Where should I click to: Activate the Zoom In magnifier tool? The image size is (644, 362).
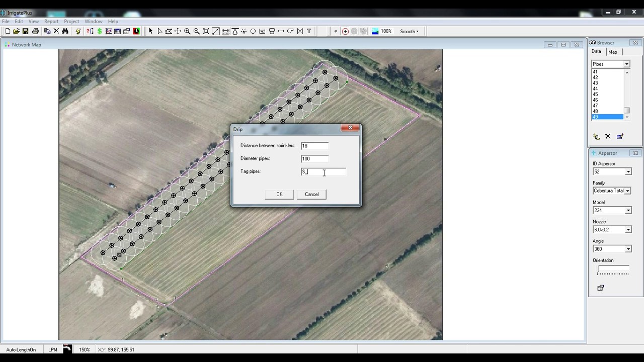[x=187, y=31]
